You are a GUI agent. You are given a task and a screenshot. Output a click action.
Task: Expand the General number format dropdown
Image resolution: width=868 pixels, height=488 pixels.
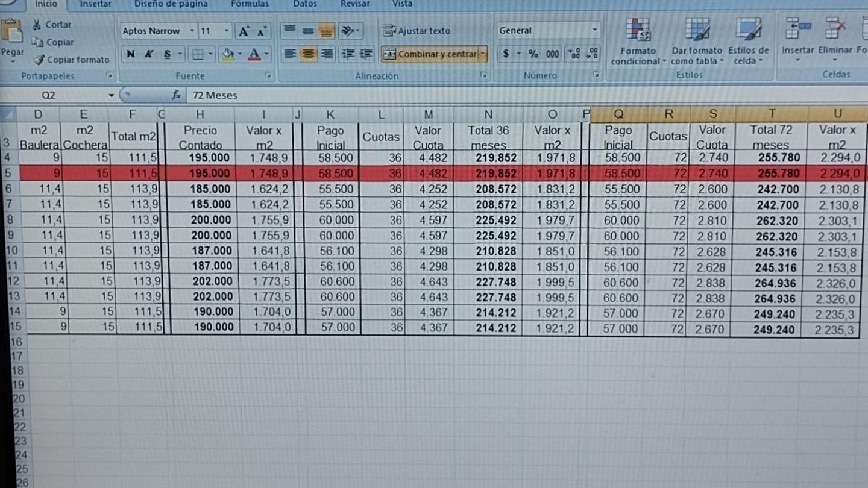[x=594, y=30]
